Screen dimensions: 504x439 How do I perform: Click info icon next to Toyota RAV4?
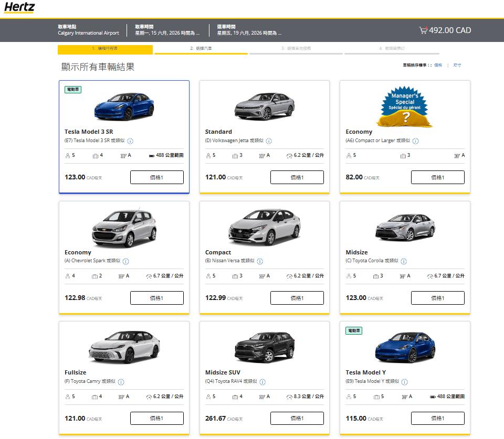262,382
